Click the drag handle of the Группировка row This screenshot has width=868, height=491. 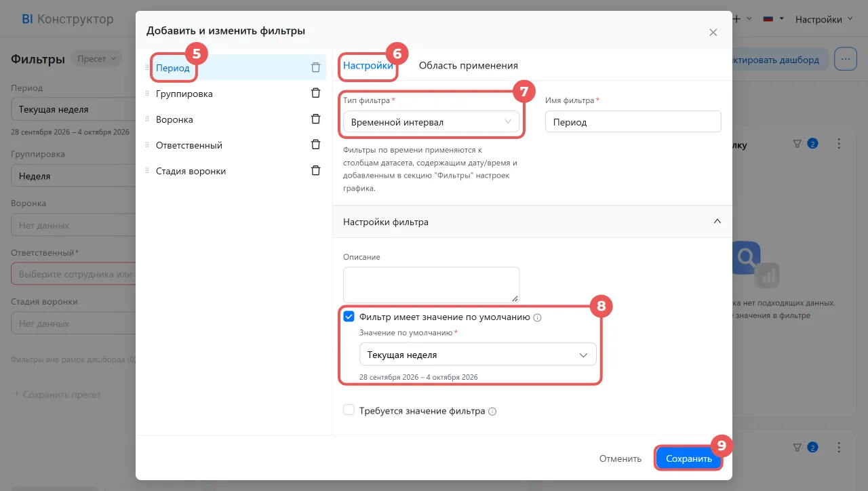point(146,94)
